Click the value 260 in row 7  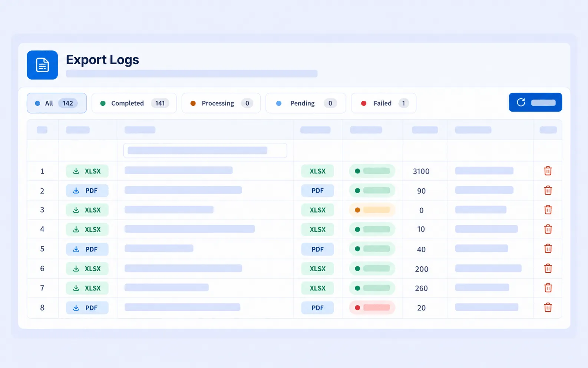(422, 288)
